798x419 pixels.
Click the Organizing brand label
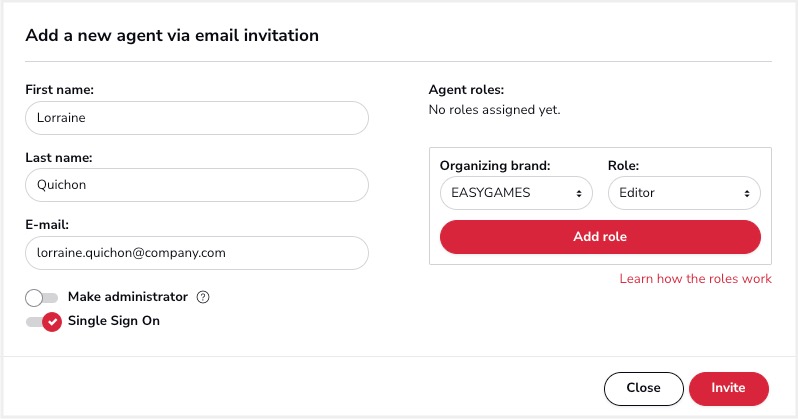click(495, 166)
